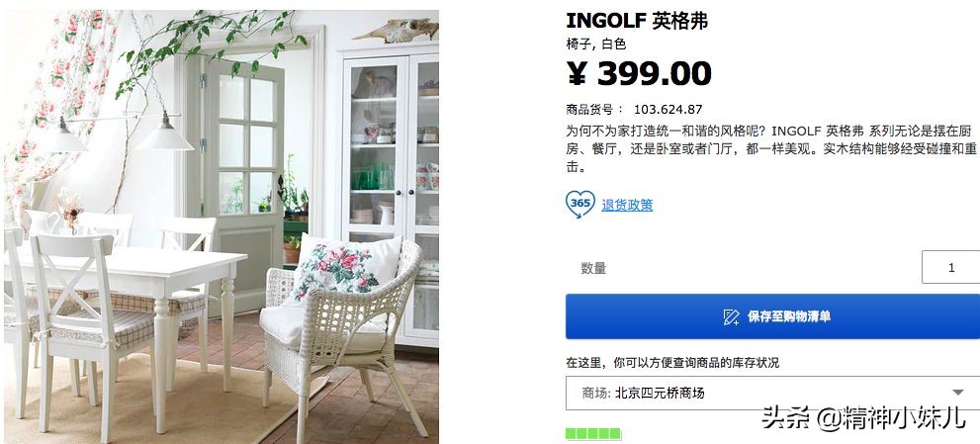Click the INGOLF 英格弗 product title
This screenshot has height=444, width=980.
point(637,21)
